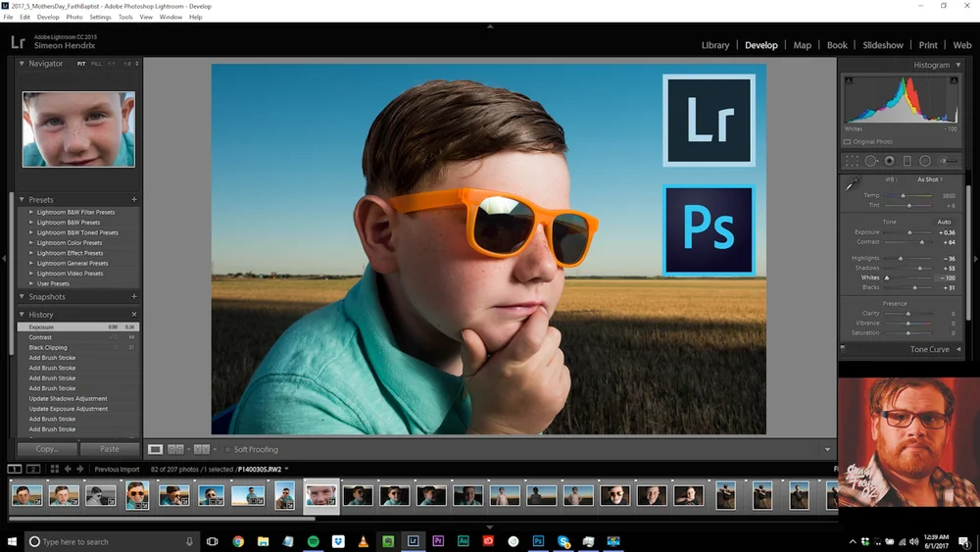This screenshot has width=980, height=552.
Task: Switch to Reference view R|A icon
Action: click(x=176, y=449)
